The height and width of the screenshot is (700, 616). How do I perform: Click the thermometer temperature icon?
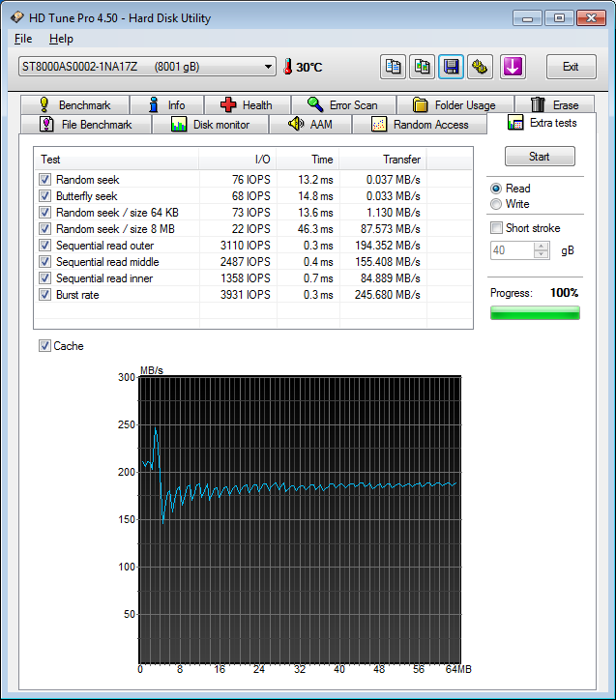click(288, 67)
